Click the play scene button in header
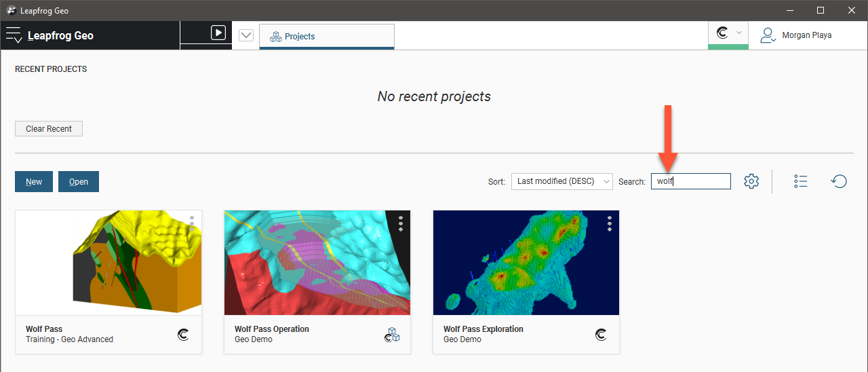This screenshot has width=868, height=372. pyautogui.click(x=218, y=33)
